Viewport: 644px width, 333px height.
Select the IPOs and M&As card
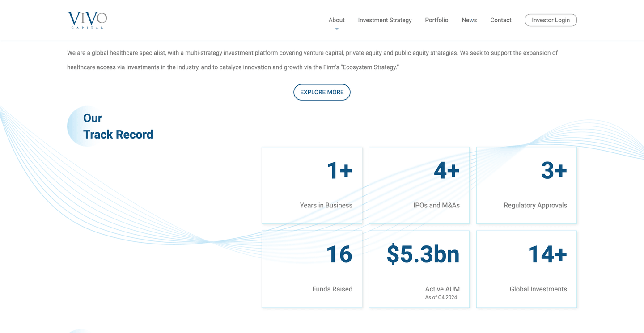point(419,185)
